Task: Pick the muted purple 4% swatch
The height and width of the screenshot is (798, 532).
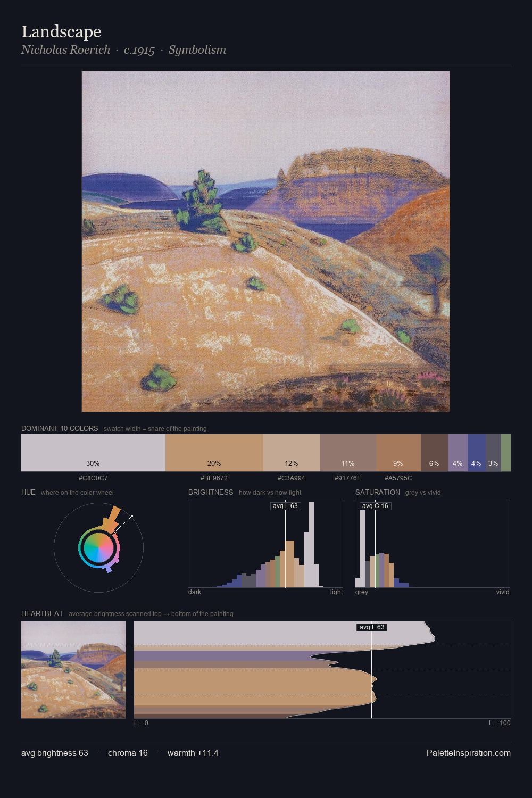Action: (x=458, y=453)
